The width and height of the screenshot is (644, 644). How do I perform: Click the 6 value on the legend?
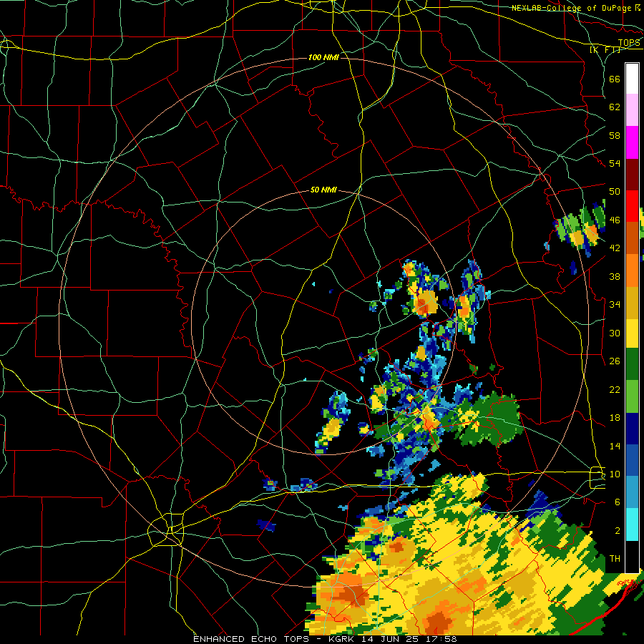[x=618, y=502]
